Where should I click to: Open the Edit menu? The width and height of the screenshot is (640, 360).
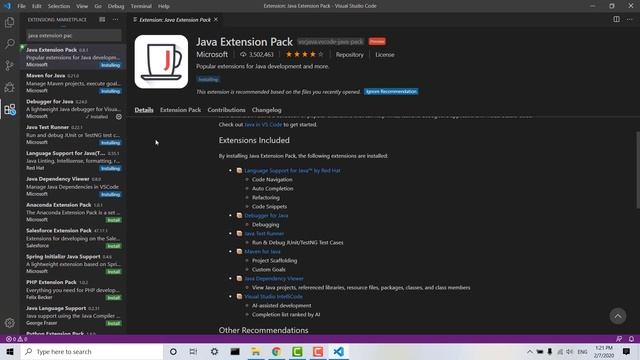[x=37, y=6]
